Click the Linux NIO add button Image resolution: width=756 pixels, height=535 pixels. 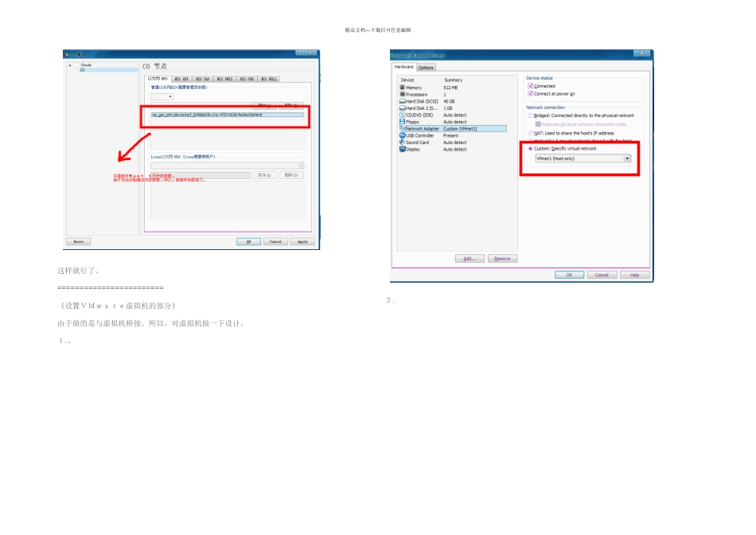tap(265, 175)
